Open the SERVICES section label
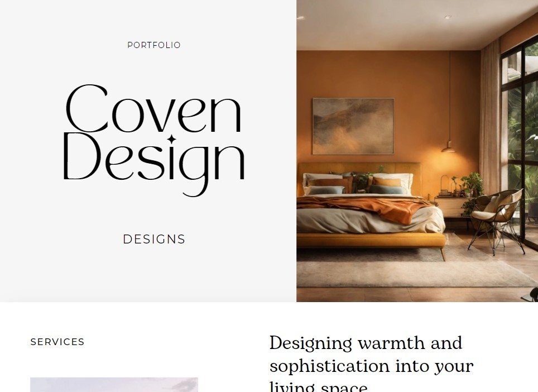The width and height of the screenshot is (538, 392). pos(57,342)
